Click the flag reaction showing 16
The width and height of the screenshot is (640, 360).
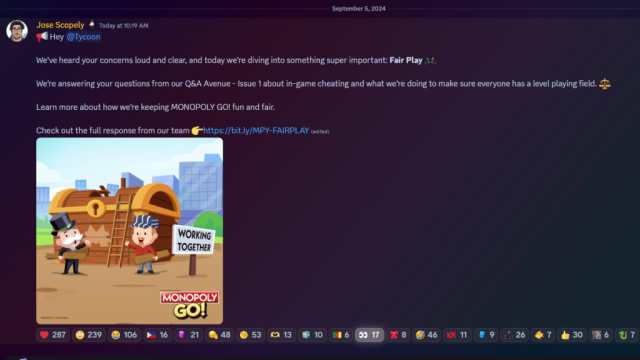click(157, 335)
